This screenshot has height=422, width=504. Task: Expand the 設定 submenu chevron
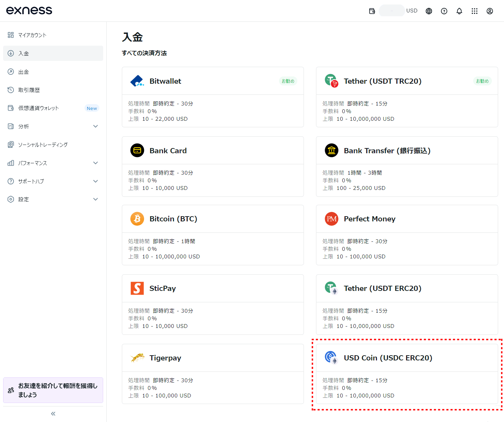click(96, 199)
